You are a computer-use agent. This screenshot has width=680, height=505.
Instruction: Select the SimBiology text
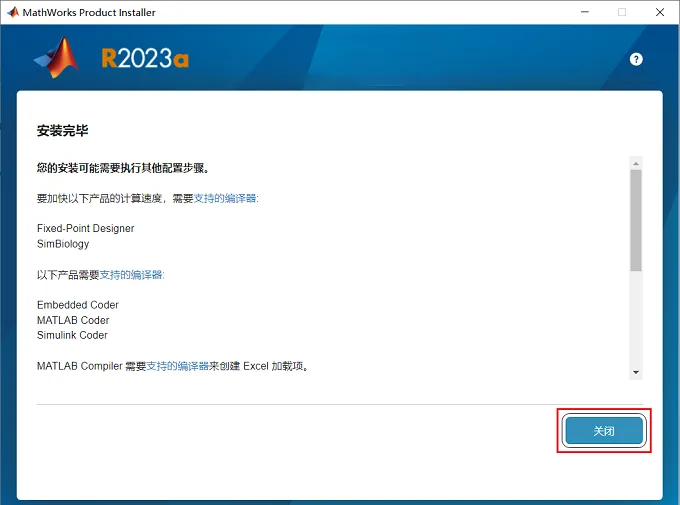pyautogui.click(x=63, y=244)
